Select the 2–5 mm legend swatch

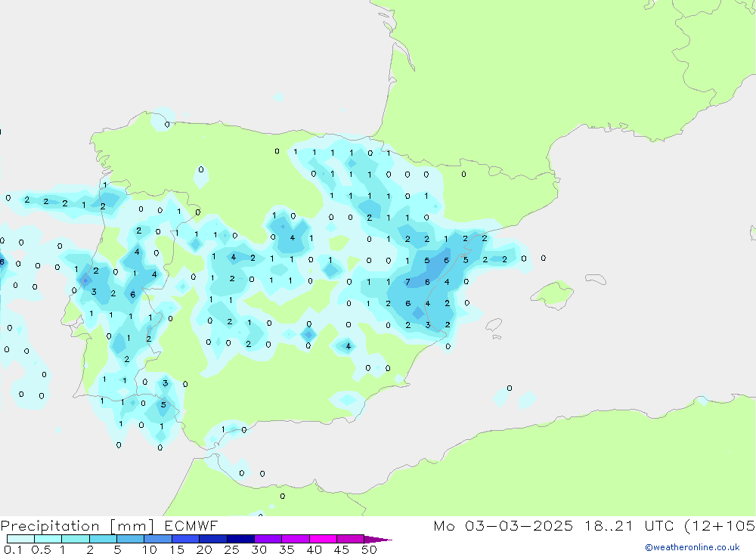103,539
